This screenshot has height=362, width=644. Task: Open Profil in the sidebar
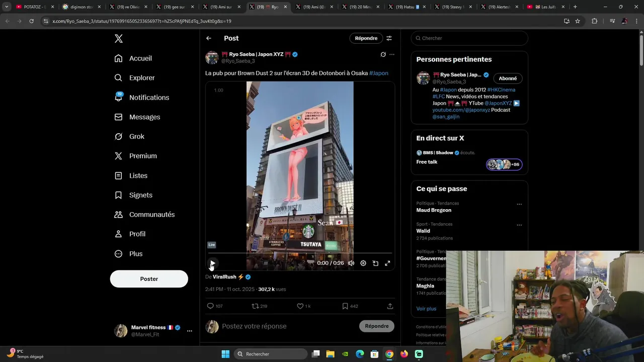click(130, 234)
